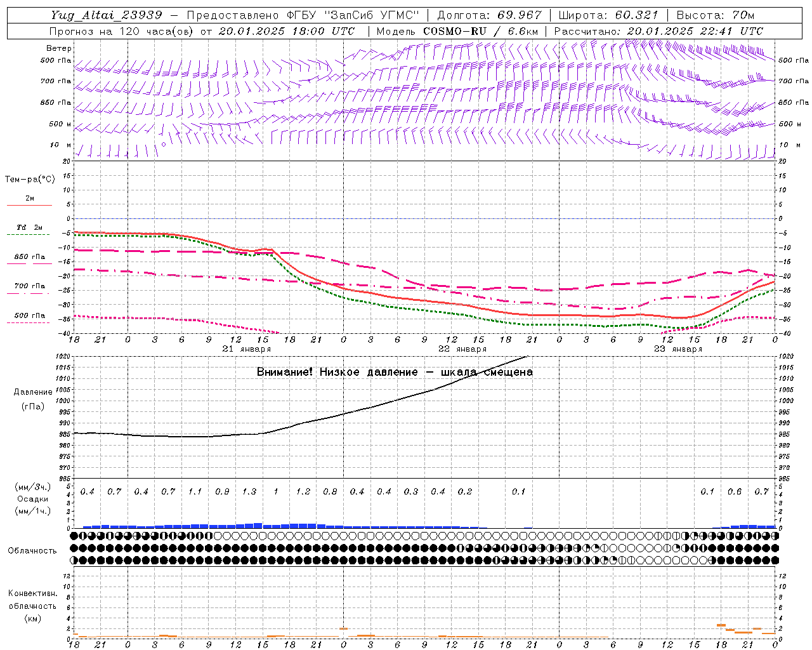This screenshot has height=650, width=812.
Task: Click the 'Облачность' cloud cover label
Action: point(32,551)
